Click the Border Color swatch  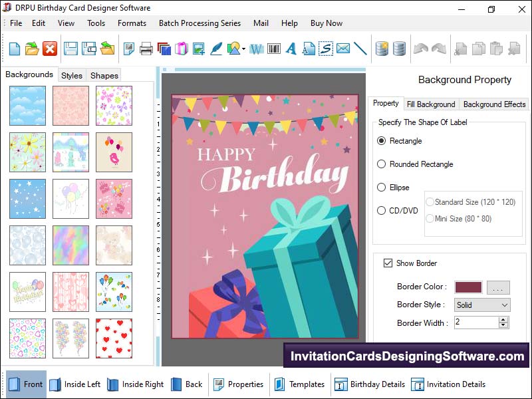468,287
